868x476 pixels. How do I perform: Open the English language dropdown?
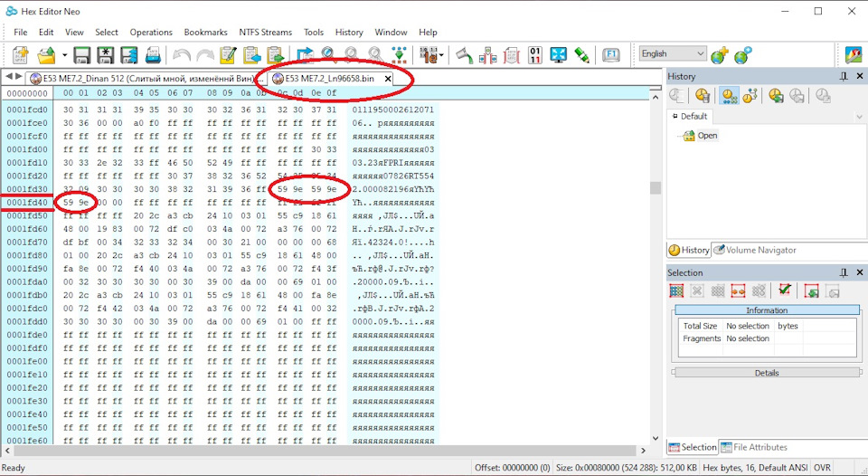(x=673, y=53)
